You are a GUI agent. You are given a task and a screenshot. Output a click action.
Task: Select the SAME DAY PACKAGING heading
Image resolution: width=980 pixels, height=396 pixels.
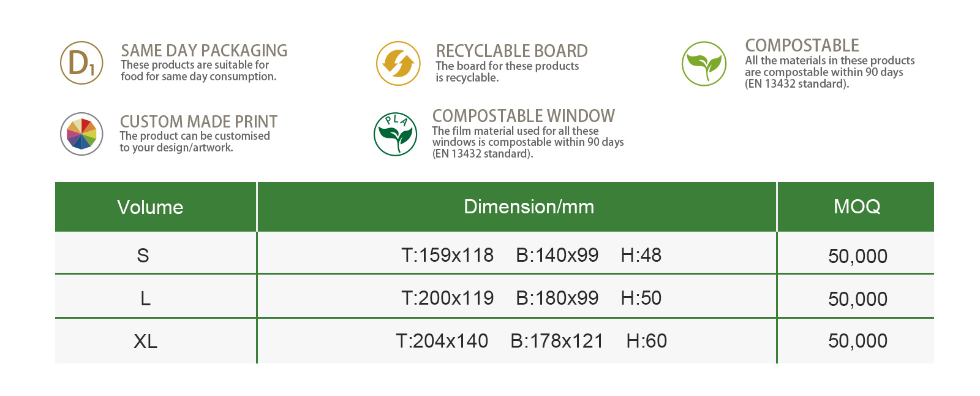coord(204,50)
